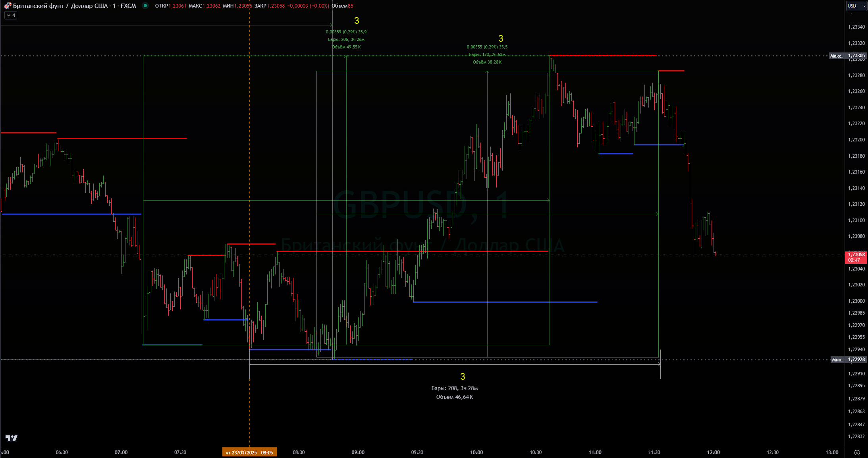Click the red current price label with countdown 00:47
868x458 pixels.
[856, 257]
